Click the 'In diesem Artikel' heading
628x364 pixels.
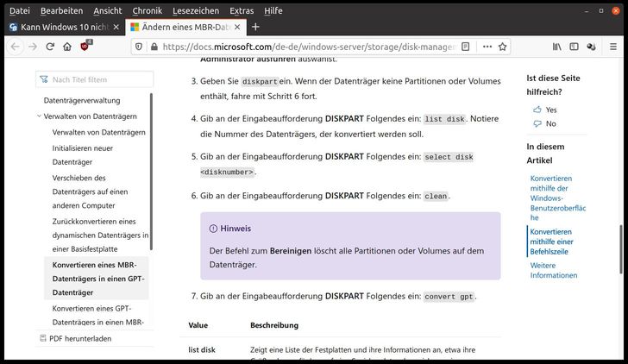coord(545,154)
